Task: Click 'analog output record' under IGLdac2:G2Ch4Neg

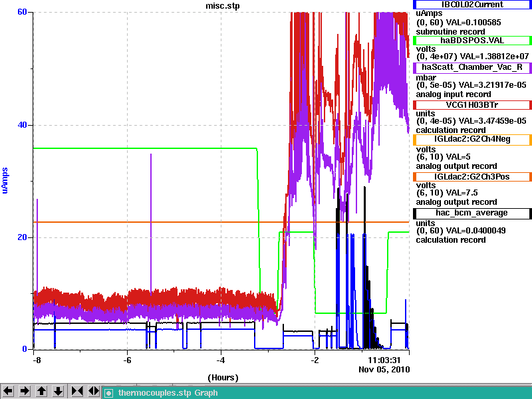Action: [456, 166]
